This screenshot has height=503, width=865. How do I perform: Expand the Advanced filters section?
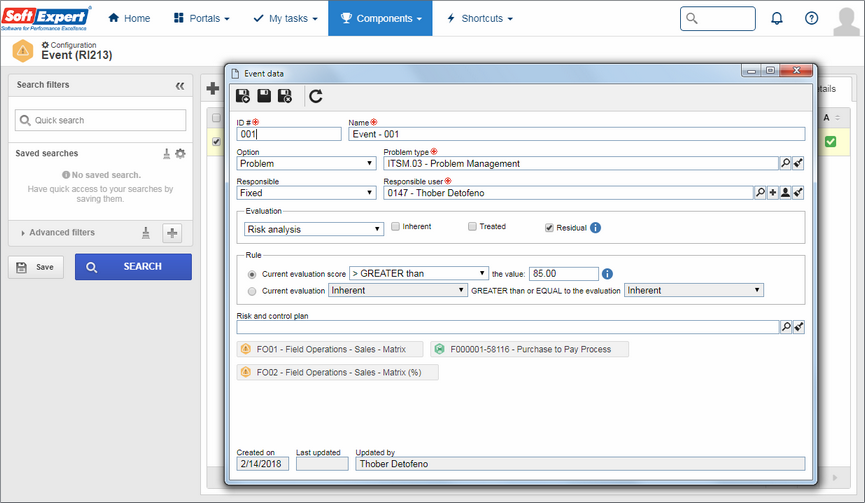pyautogui.click(x=57, y=233)
